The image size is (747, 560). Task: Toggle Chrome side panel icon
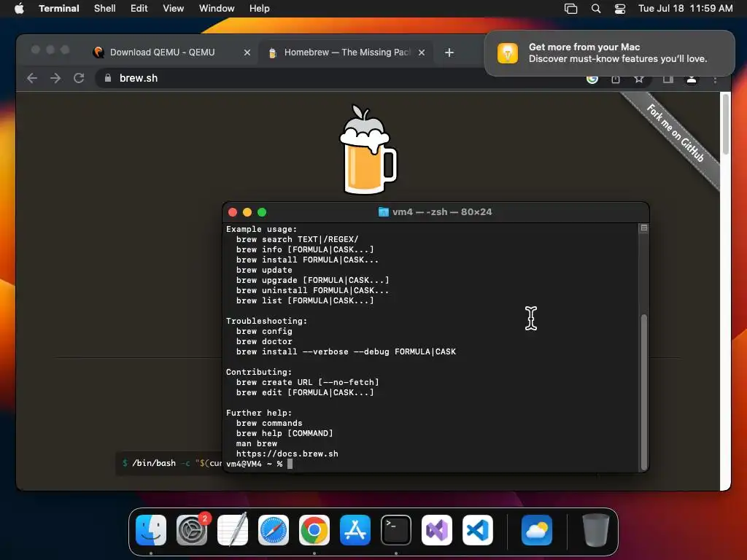click(x=668, y=79)
